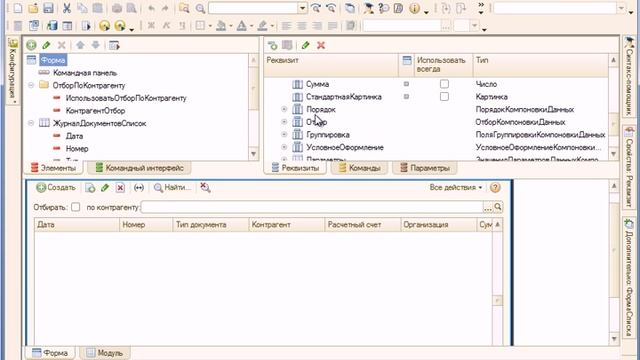Click the ellipsis select button in контрагент field
The height and width of the screenshot is (360, 640).
[x=488, y=208]
